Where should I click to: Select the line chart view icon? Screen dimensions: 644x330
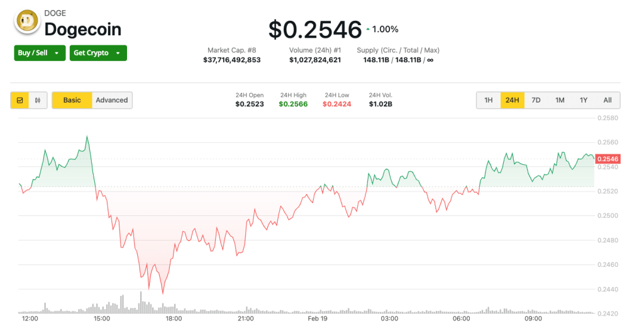(20, 100)
